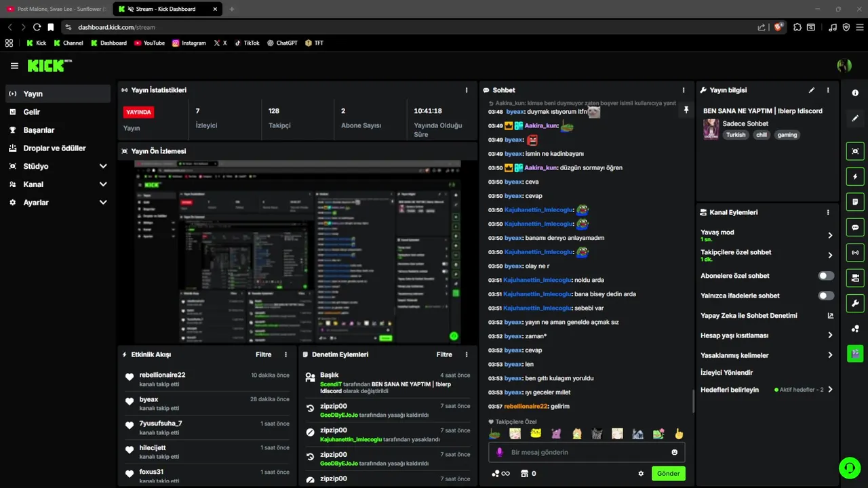Viewport: 868px width, 488px height.
Task: Toggle the channel actions icon in right toolbar
Action: point(855,278)
